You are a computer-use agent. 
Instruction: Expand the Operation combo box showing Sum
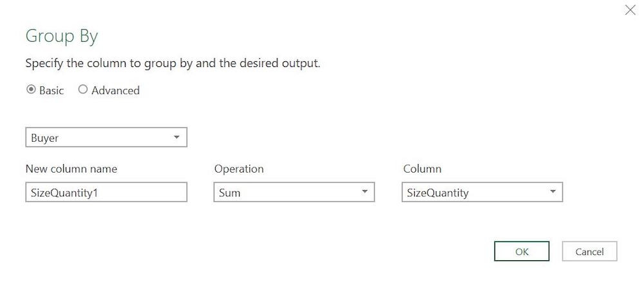tap(294, 192)
